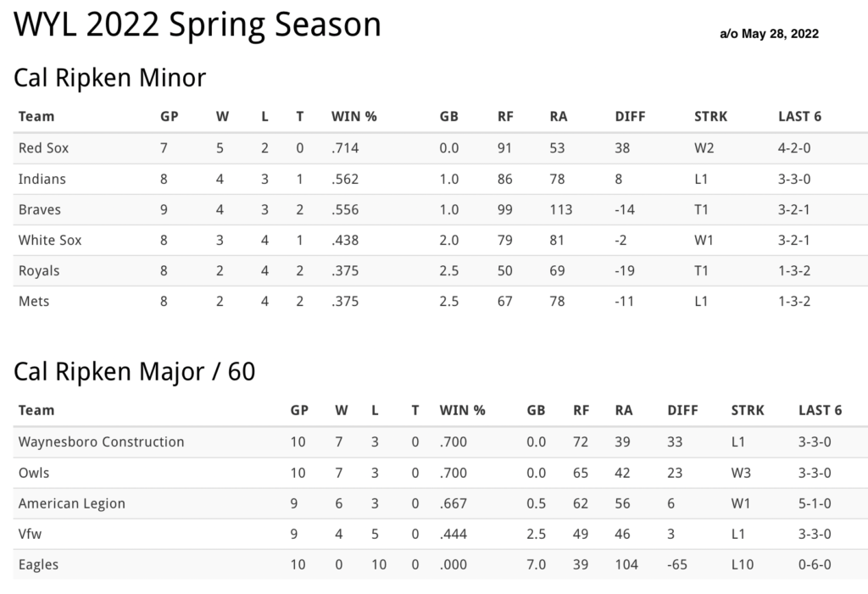Select the Mets team name
868x594 pixels.
[x=34, y=302]
